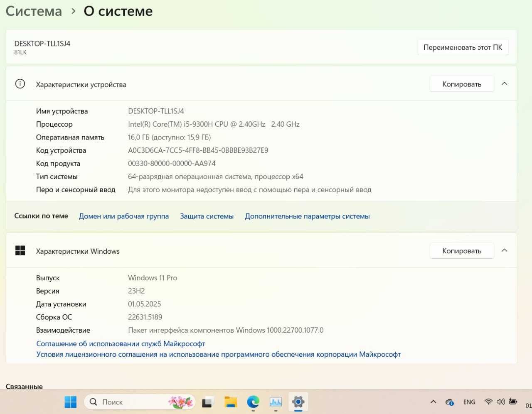Open Домен или рабочая группа link
The image size is (532, 414).
click(x=124, y=216)
